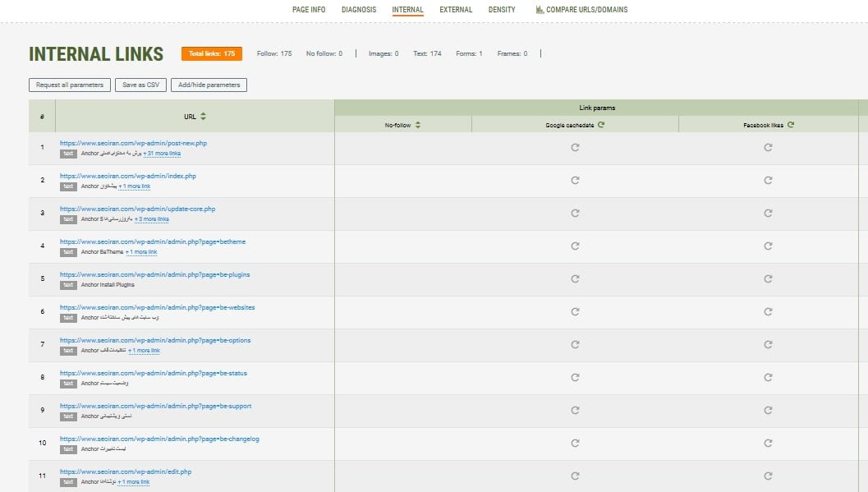The height and width of the screenshot is (492, 868).
Task: Open the page=be-changelog link
Action: click(159, 439)
